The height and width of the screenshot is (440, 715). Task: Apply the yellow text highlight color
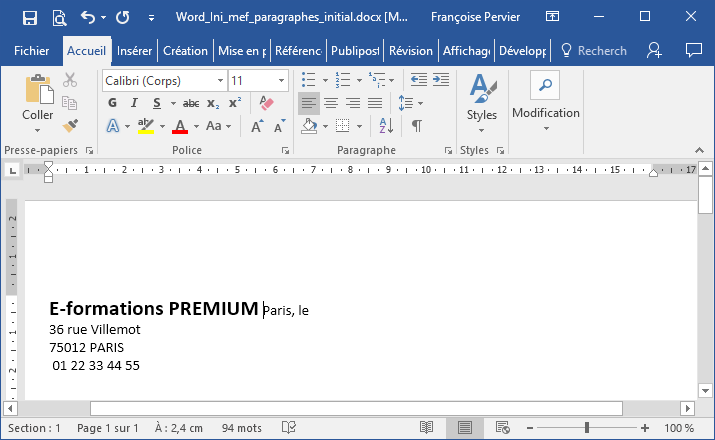pos(146,126)
